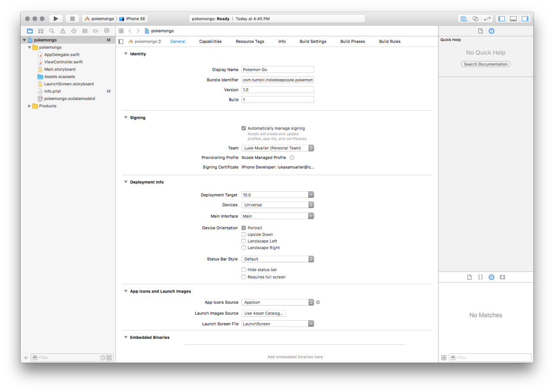This screenshot has height=392, width=554.
Task: Open the Symbol navigator
Action: pyautogui.click(x=41, y=31)
